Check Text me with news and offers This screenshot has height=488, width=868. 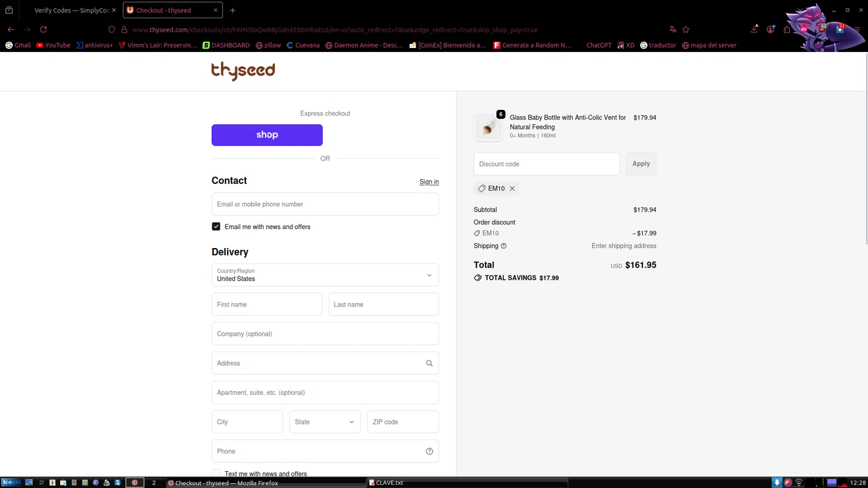pos(216,474)
